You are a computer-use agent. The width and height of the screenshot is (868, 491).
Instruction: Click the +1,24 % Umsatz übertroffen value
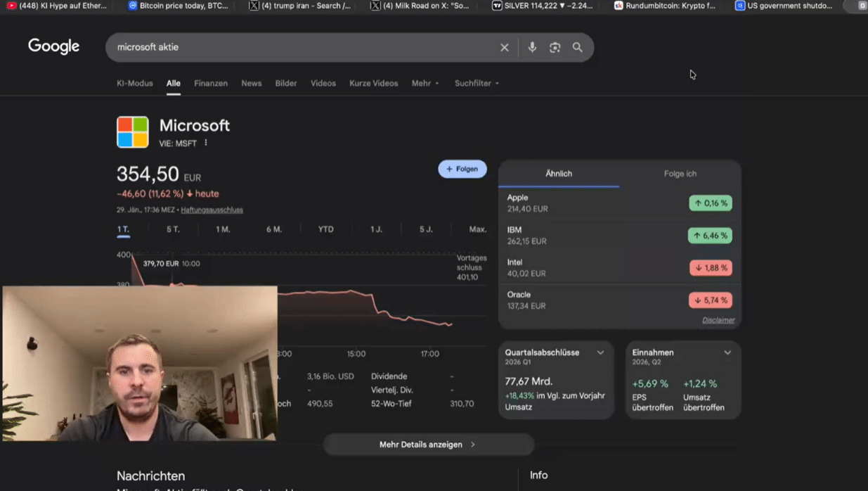pyautogui.click(x=700, y=384)
